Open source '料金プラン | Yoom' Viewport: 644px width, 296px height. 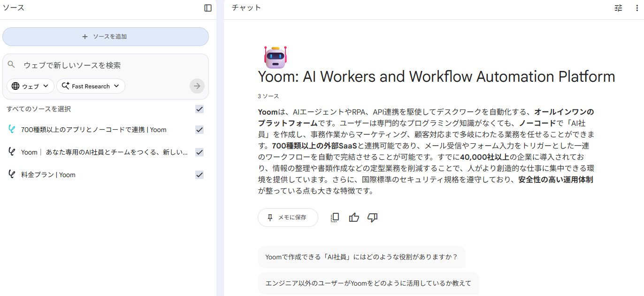click(48, 175)
